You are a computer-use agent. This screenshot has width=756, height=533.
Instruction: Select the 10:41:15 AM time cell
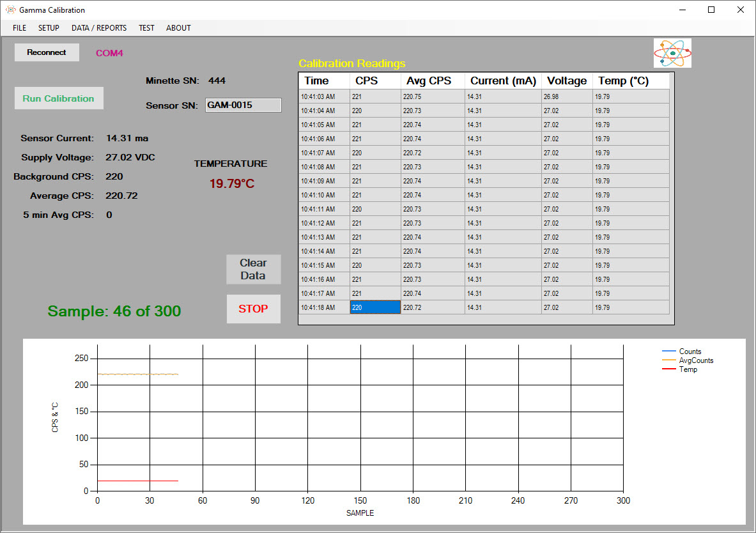(x=325, y=265)
